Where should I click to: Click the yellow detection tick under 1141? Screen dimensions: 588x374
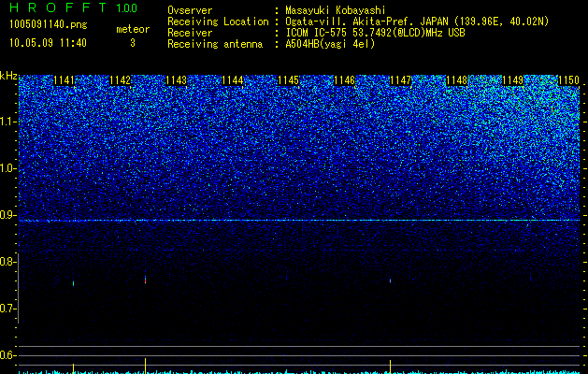[74, 368]
